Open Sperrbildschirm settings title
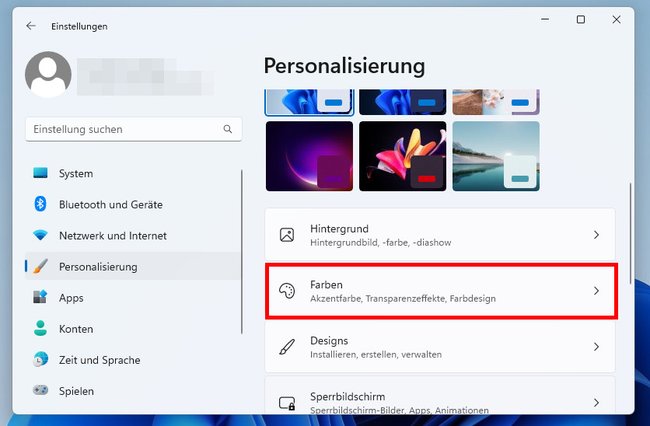650x426 pixels. tap(347, 397)
